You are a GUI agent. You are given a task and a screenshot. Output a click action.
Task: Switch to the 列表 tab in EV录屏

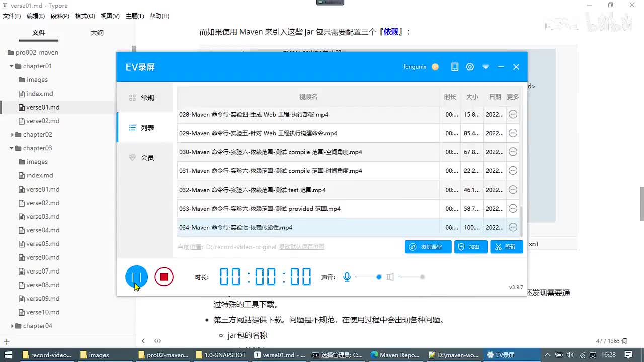(144, 128)
